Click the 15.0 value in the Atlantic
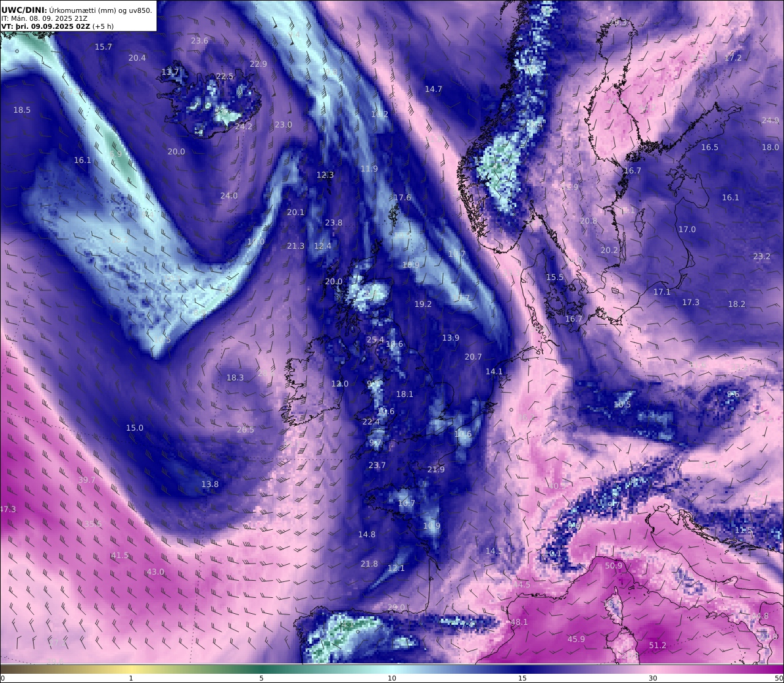784x683 pixels. pyautogui.click(x=135, y=428)
